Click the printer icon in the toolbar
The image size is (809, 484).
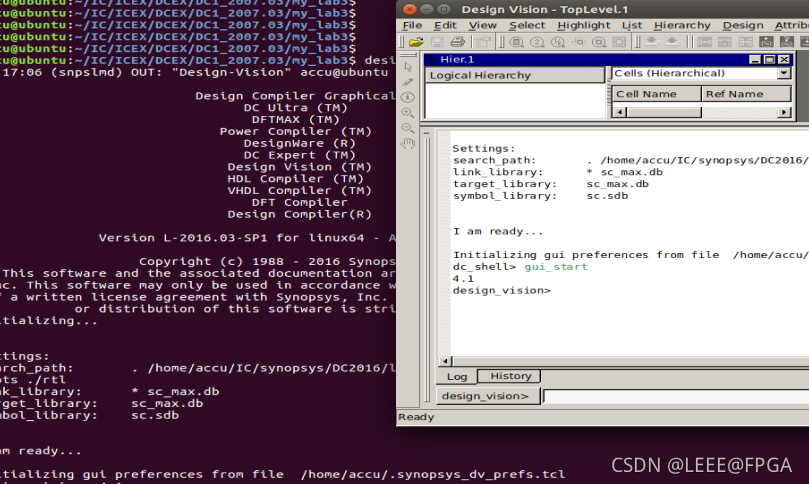457,42
